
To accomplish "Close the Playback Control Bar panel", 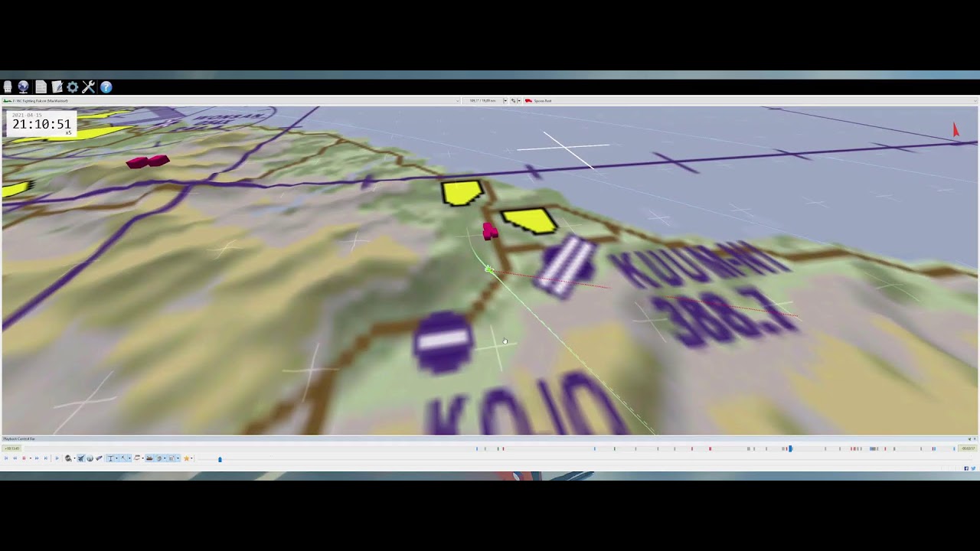I will coord(975,439).
